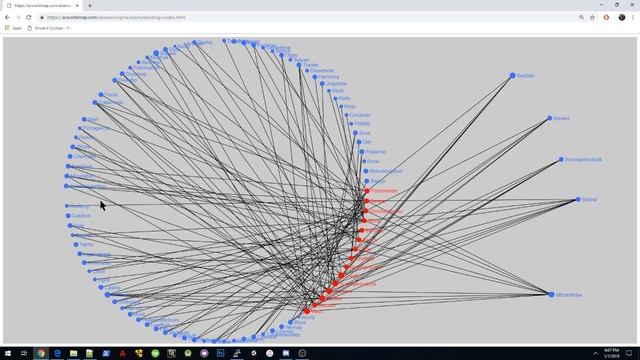The width and height of the screenshot is (640, 360).
Task: Open the Action Center notifications icon
Action: pyautogui.click(x=629, y=353)
